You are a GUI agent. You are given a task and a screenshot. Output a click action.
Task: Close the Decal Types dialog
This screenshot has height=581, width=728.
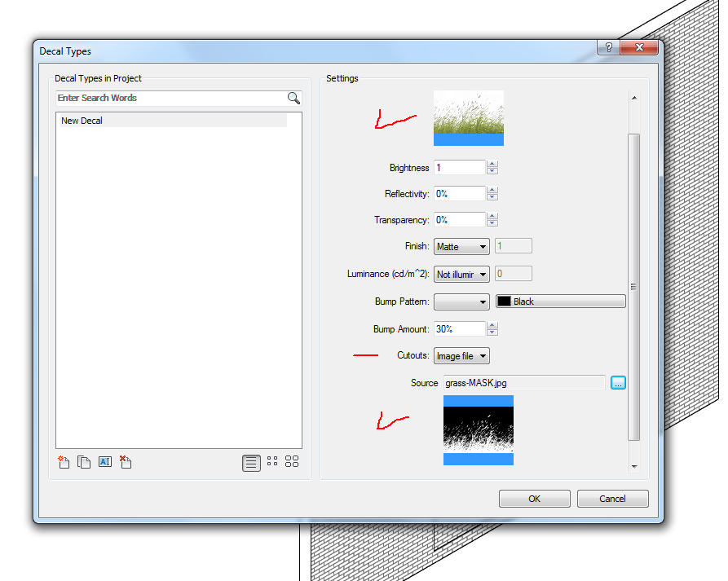pyautogui.click(x=639, y=47)
